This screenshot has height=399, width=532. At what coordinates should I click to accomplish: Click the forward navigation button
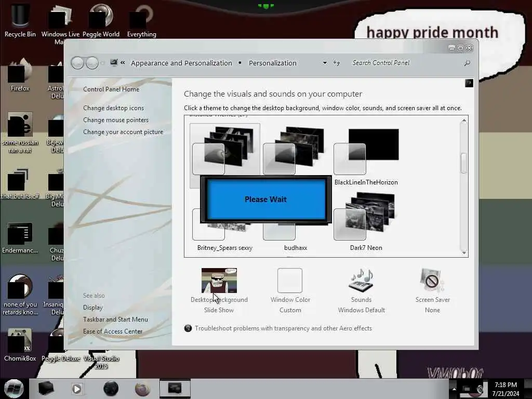tap(92, 63)
